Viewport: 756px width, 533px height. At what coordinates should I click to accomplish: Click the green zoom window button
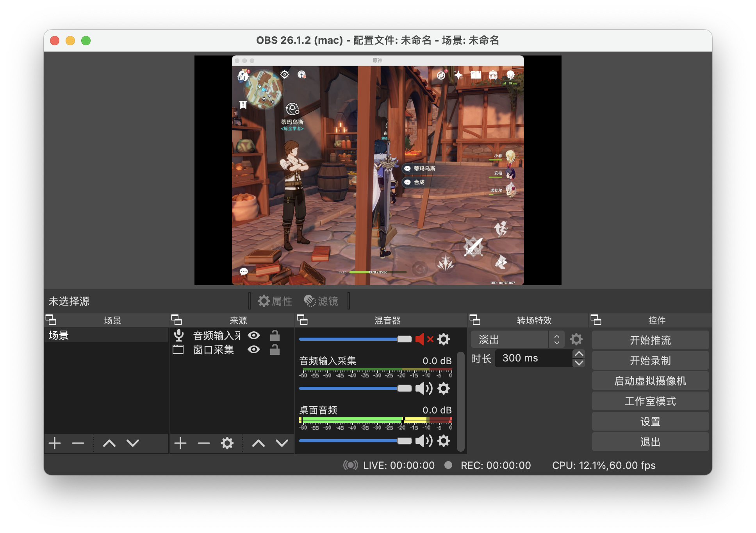click(86, 41)
